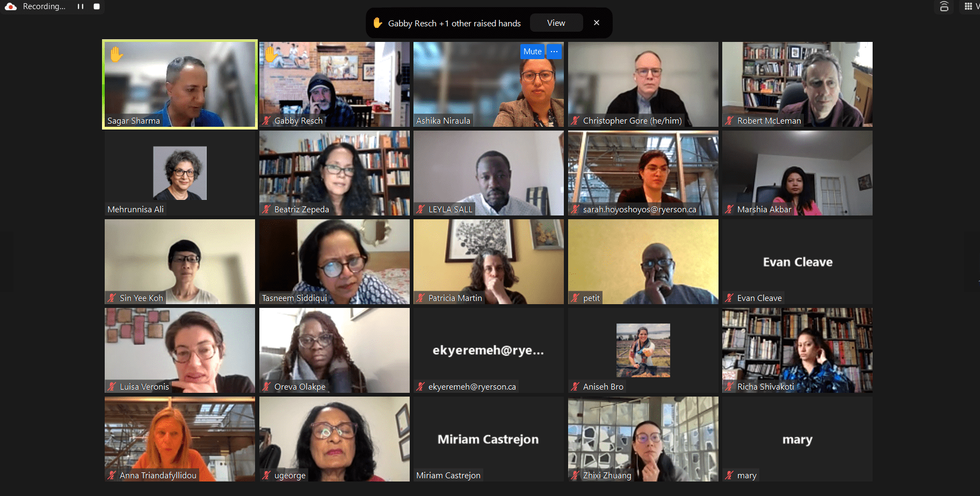Mute Ashika Niraula

532,52
